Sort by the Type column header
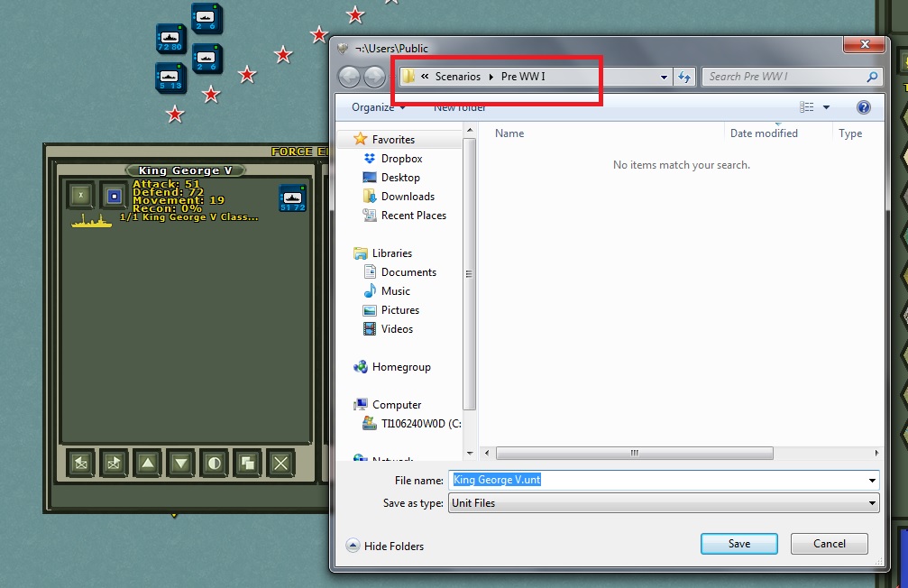Viewport: 908px width, 588px height. pyautogui.click(x=850, y=133)
